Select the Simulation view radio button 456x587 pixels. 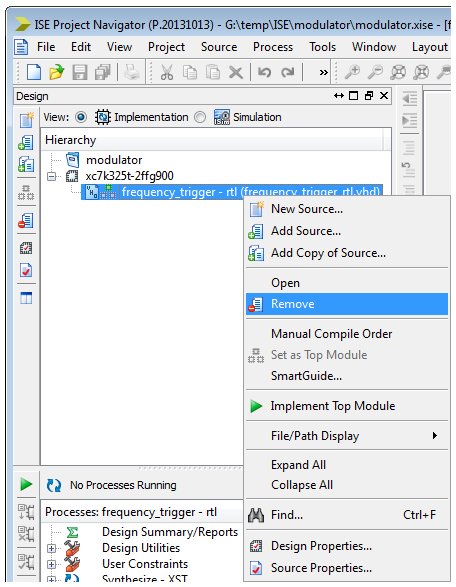tap(200, 117)
